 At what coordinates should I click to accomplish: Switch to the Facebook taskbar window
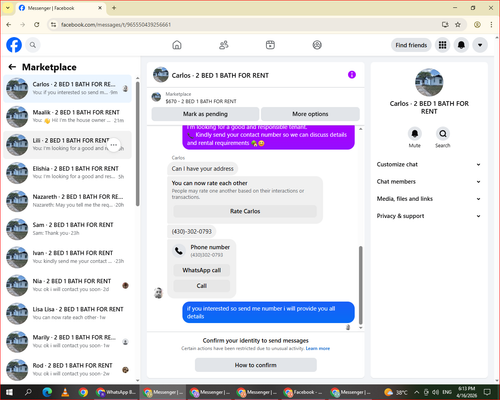pyautogui.click(x=303, y=392)
